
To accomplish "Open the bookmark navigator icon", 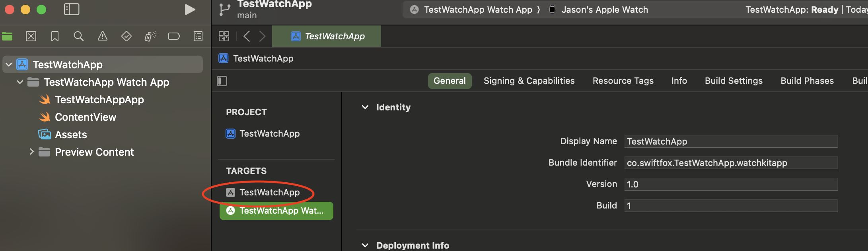I will pyautogui.click(x=55, y=37).
